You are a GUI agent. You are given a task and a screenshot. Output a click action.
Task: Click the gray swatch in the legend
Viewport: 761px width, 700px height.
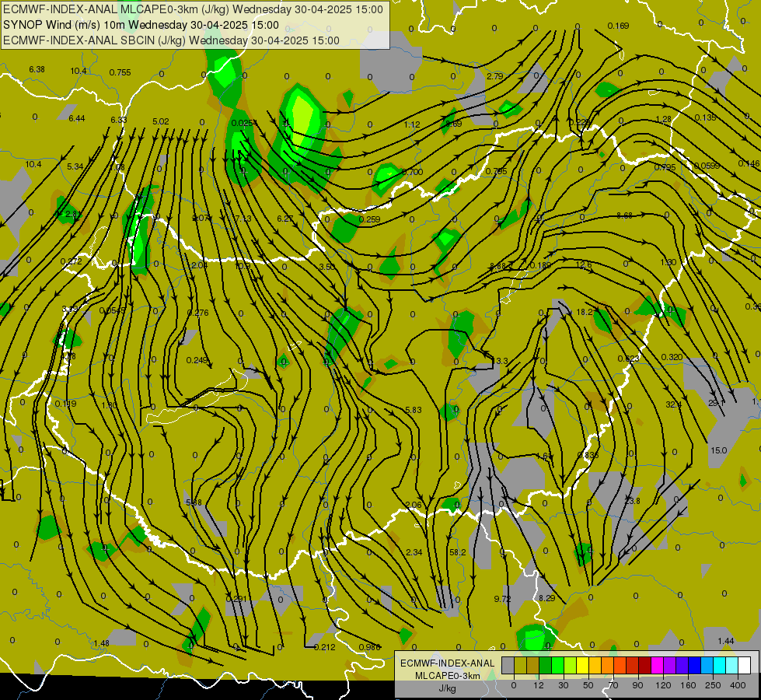click(508, 665)
